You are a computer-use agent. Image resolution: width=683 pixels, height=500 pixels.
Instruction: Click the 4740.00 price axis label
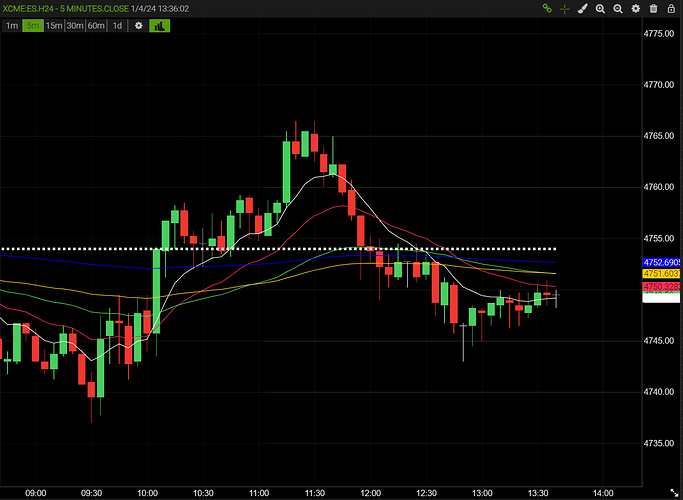[x=659, y=392]
